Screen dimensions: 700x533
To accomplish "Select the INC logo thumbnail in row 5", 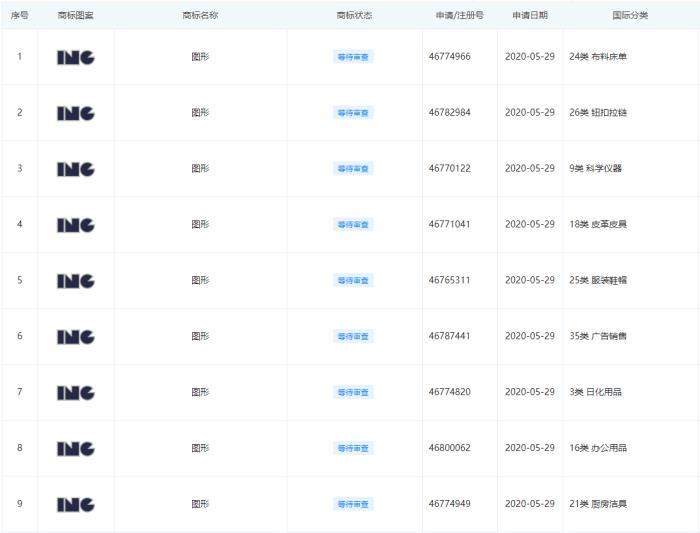I will click(x=76, y=281).
